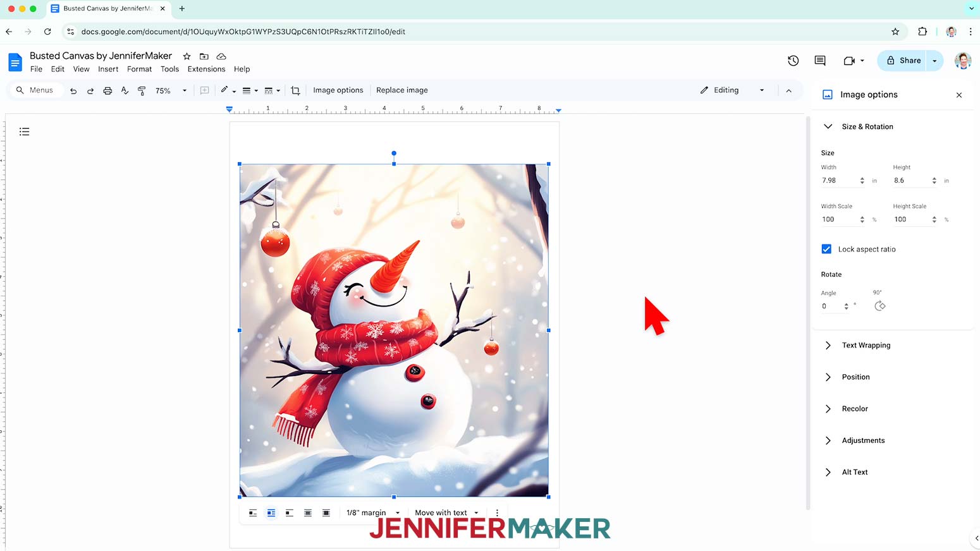Open the 1/8" margin dropdown
The height and width of the screenshot is (551, 980).
pos(373,513)
